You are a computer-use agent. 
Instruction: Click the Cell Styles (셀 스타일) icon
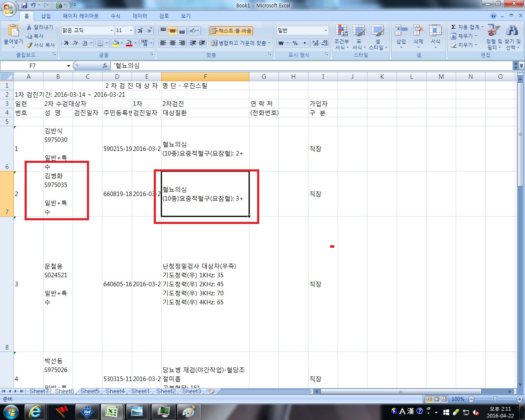[x=377, y=31]
